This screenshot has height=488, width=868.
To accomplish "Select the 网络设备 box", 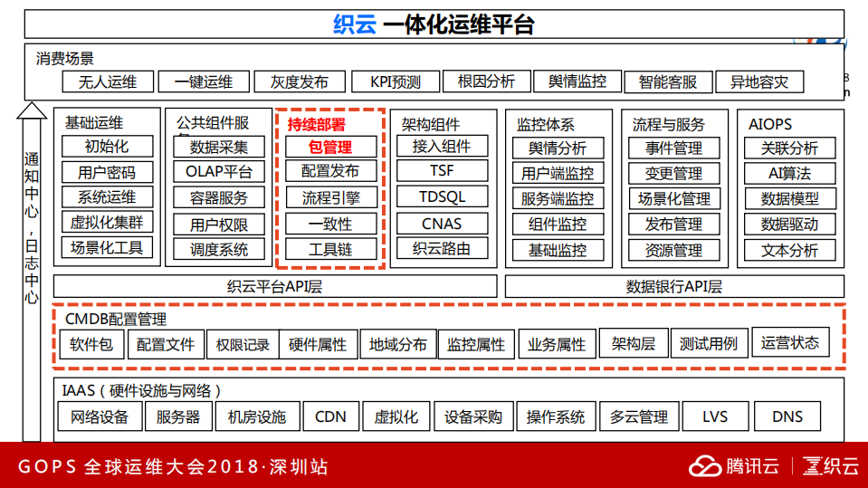I will point(100,416).
